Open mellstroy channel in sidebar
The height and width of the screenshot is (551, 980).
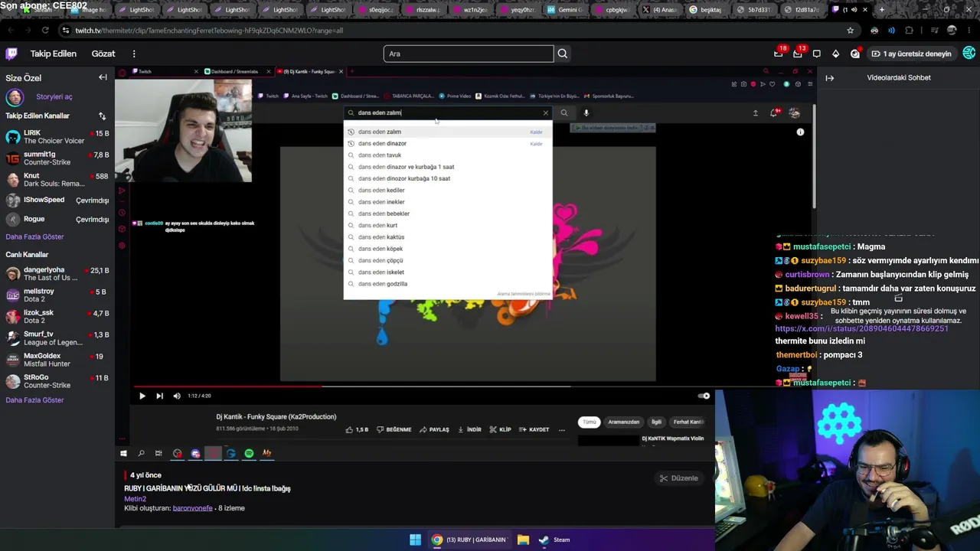pyautogui.click(x=57, y=295)
